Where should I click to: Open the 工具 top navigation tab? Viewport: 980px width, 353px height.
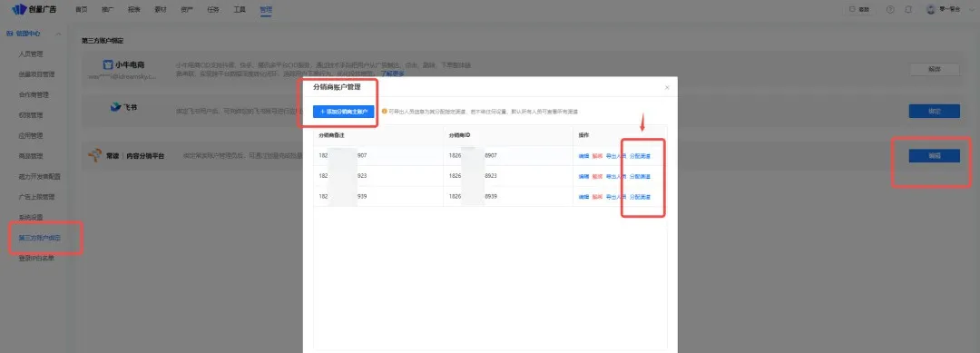(x=240, y=10)
